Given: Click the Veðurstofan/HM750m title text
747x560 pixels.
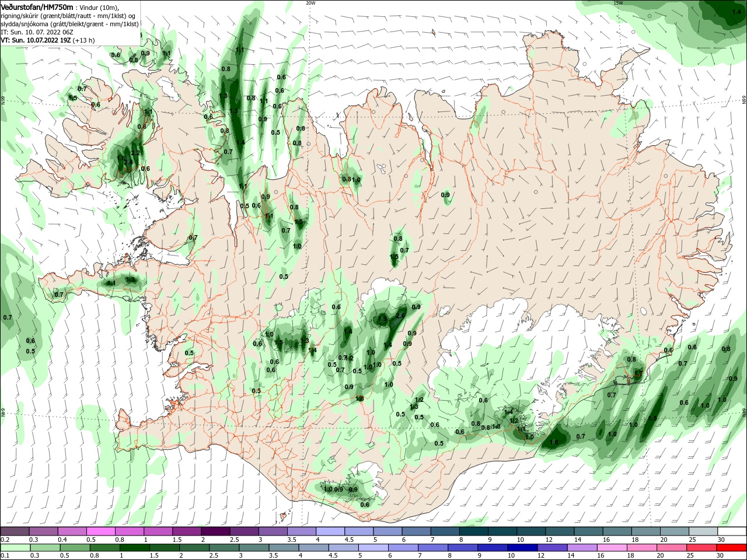Looking at the screenshot, I should point(37,7).
